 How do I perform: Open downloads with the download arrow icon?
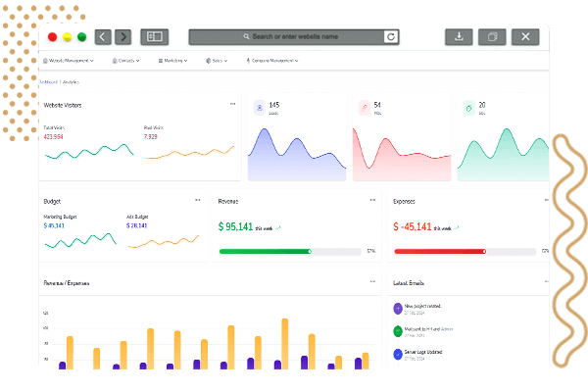(x=459, y=37)
